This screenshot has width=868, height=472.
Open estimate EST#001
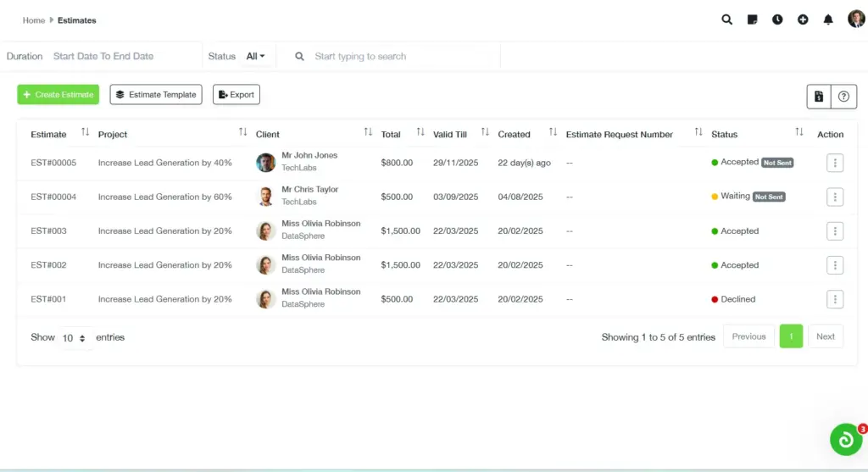pos(48,299)
